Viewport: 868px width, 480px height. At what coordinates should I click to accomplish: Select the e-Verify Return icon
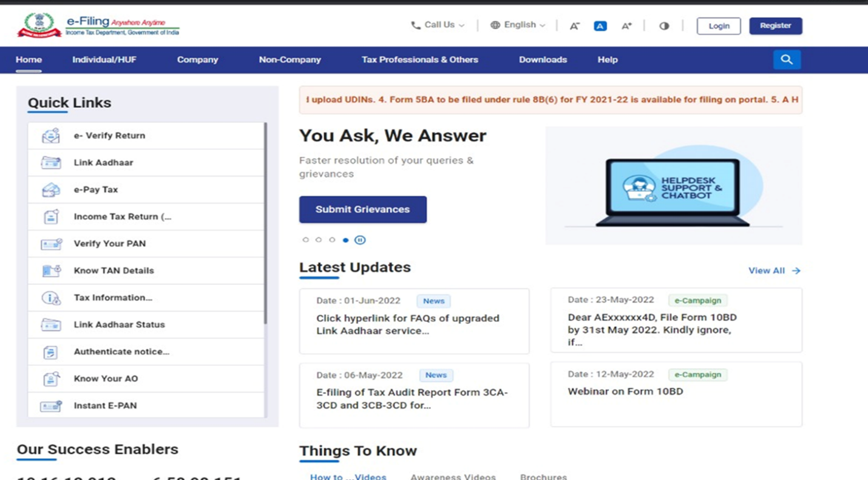point(50,135)
